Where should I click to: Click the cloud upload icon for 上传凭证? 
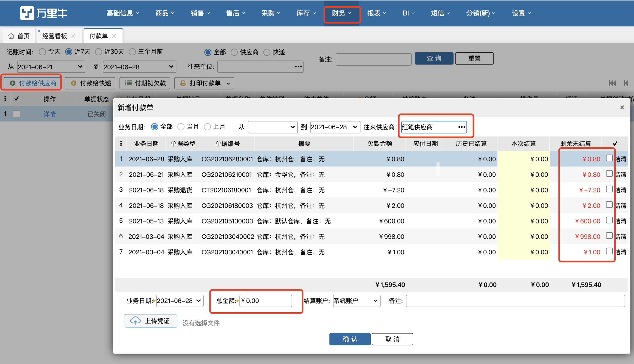point(135,321)
